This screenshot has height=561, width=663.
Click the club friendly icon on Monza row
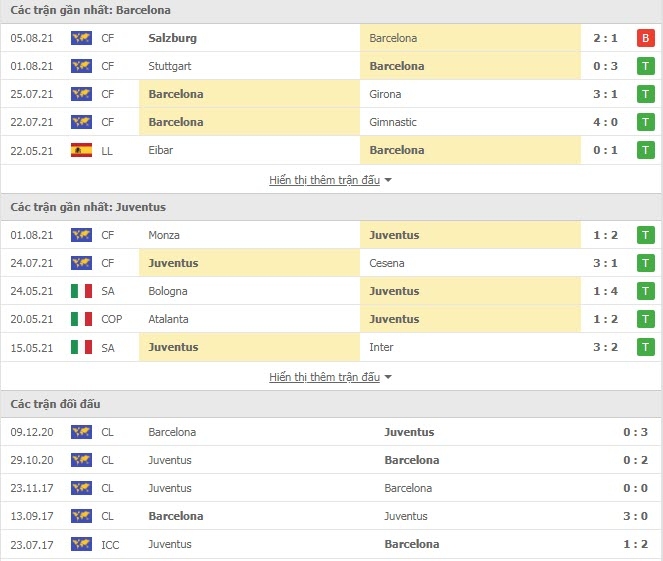(81, 235)
